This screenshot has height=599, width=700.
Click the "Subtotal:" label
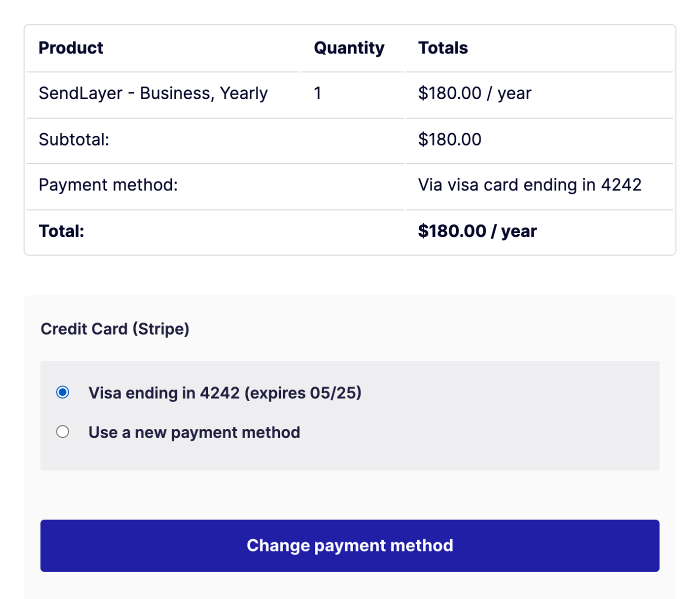coord(73,139)
